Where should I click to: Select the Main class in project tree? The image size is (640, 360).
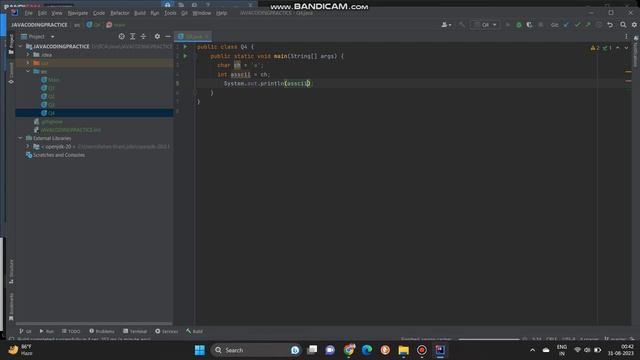click(x=50, y=80)
